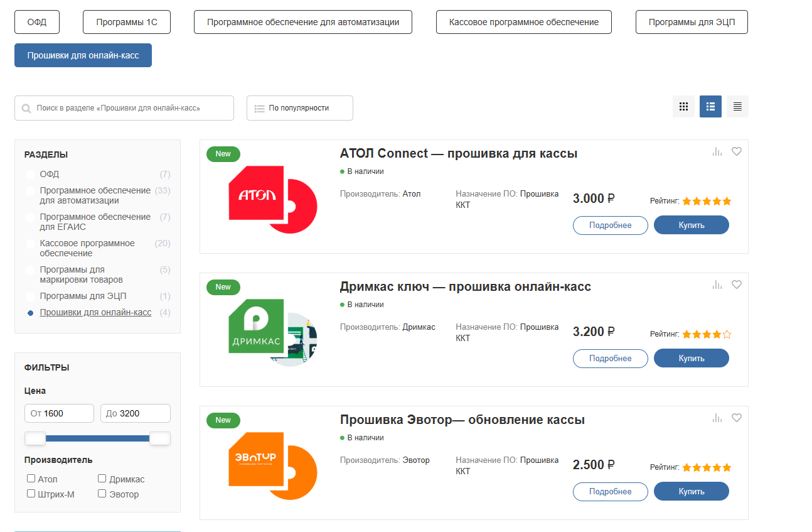
Task: Click price 2.500 ₽ of Прошивка Эвотор
Action: coord(594,465)
